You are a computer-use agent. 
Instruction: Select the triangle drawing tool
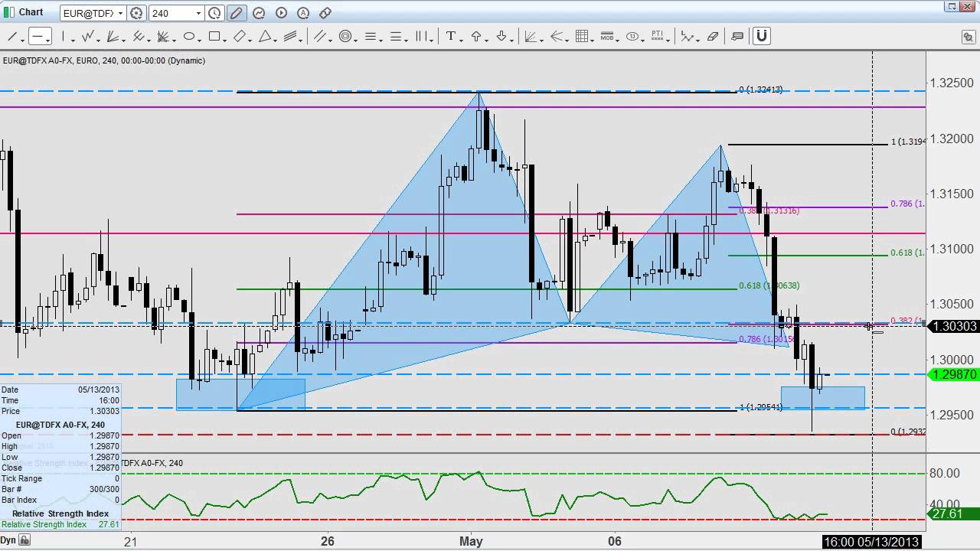[265, 36]
